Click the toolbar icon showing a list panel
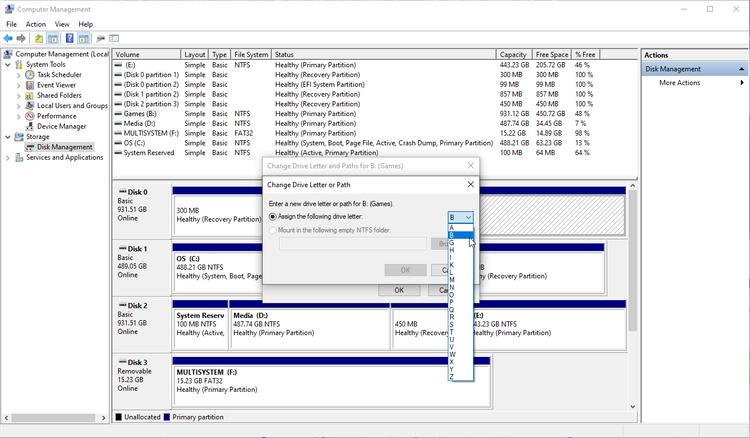The height and width of the screenshot is (438, 750). 114,38
